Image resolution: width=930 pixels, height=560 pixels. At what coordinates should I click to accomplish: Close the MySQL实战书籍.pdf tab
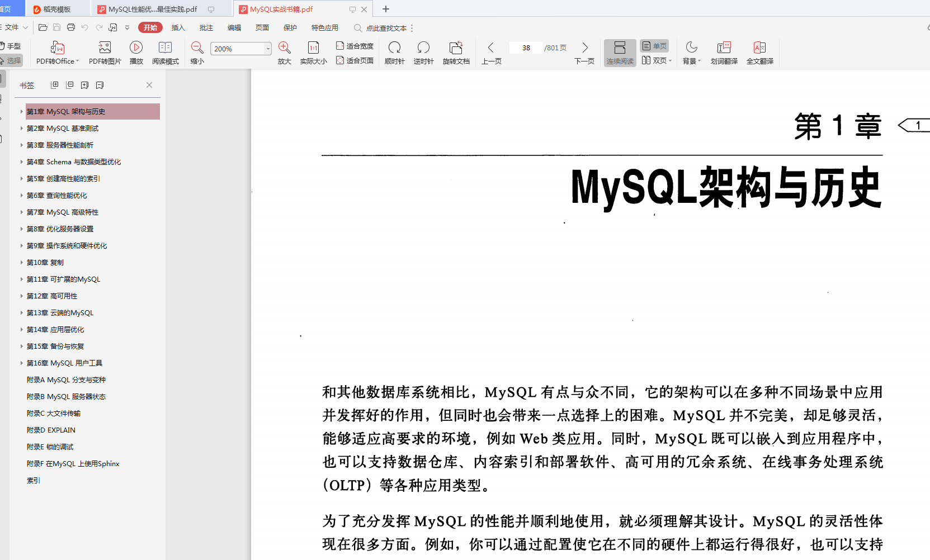click(x=364, y=9)
